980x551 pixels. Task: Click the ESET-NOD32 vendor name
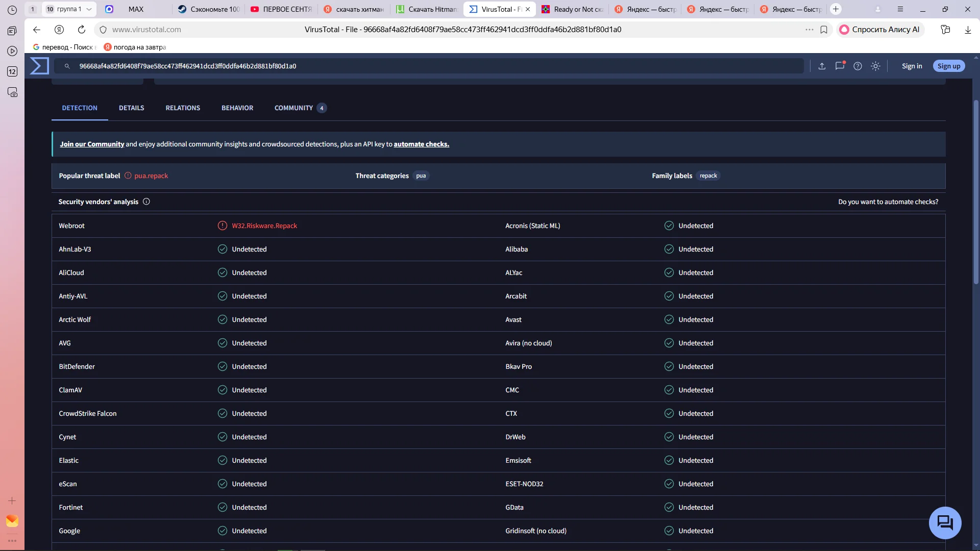click(x=524, y=484)
